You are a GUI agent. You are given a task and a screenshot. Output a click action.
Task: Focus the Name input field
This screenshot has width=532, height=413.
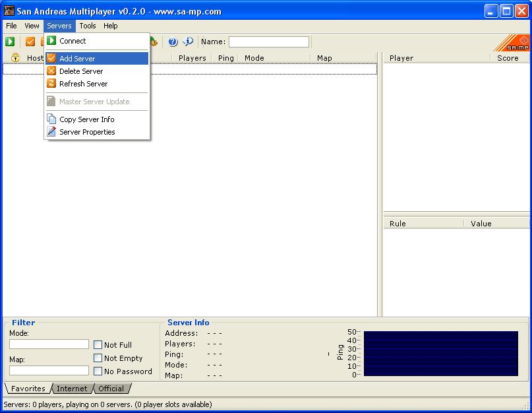coord(269,42)
